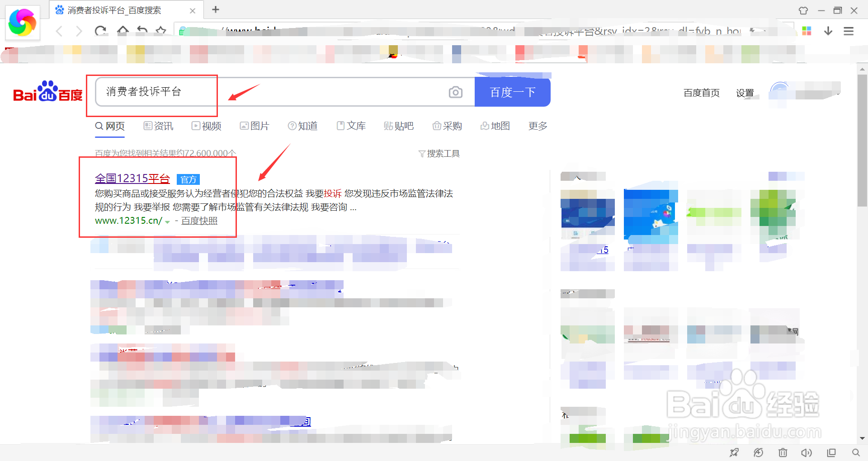Viewport: 868px width, 461px height.
Task: Click the page refresh icon
Action: click(x=100, y=31)
